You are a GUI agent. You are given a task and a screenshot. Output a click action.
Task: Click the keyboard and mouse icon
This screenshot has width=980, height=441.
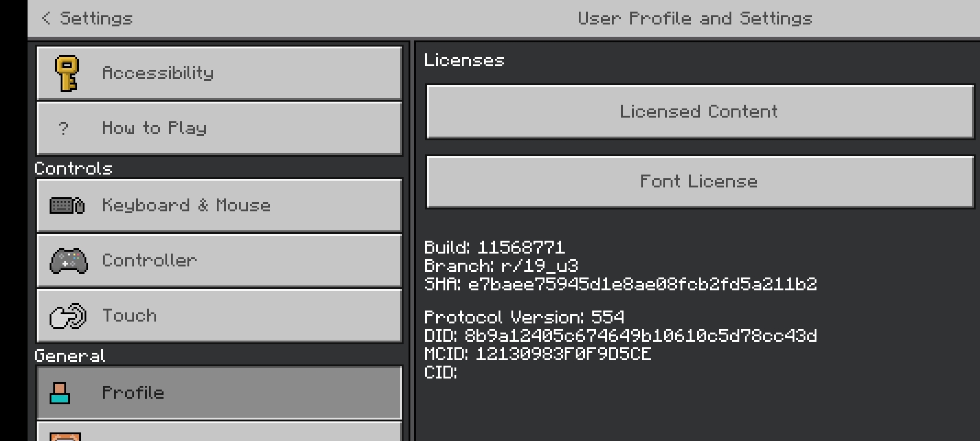point(67,206)
